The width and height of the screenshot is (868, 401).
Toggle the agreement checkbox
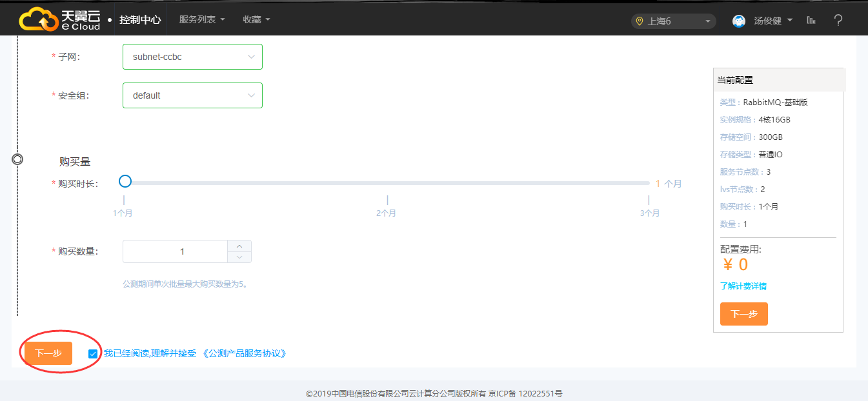tap(94, 353)
